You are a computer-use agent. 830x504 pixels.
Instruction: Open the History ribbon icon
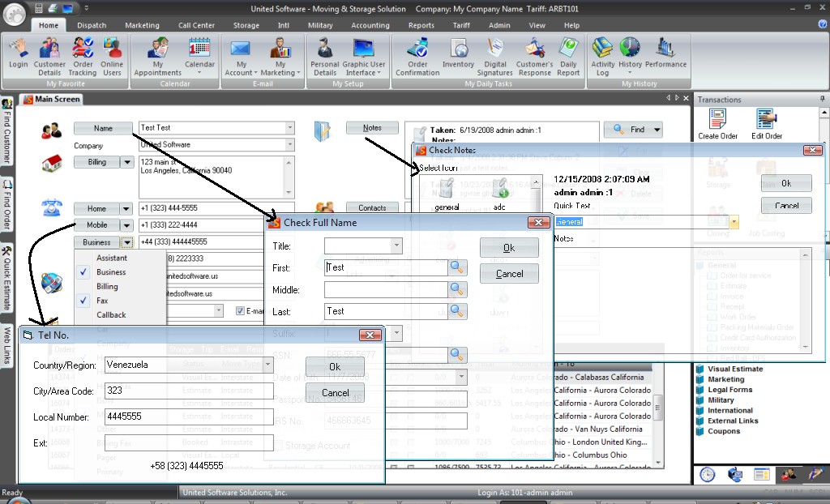630,53
